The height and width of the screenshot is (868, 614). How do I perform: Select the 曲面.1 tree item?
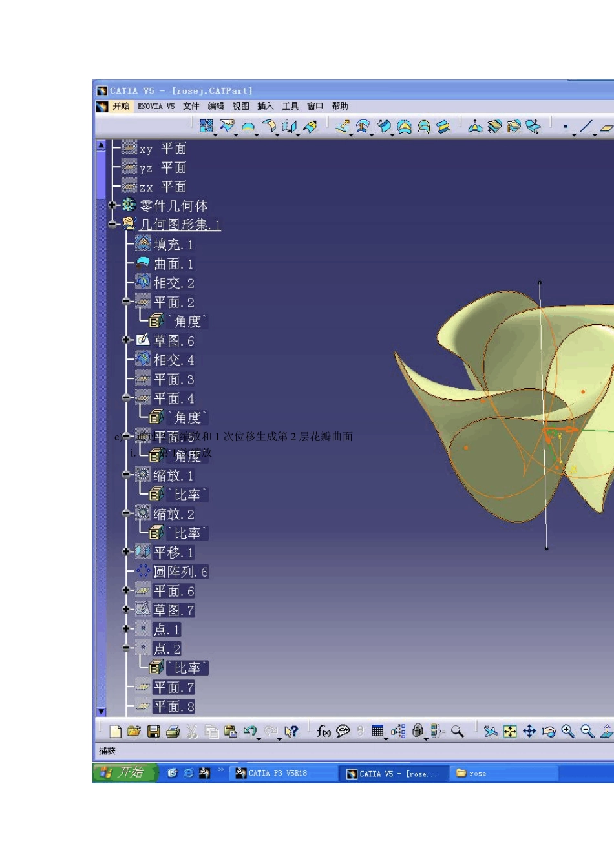point(165,263)
